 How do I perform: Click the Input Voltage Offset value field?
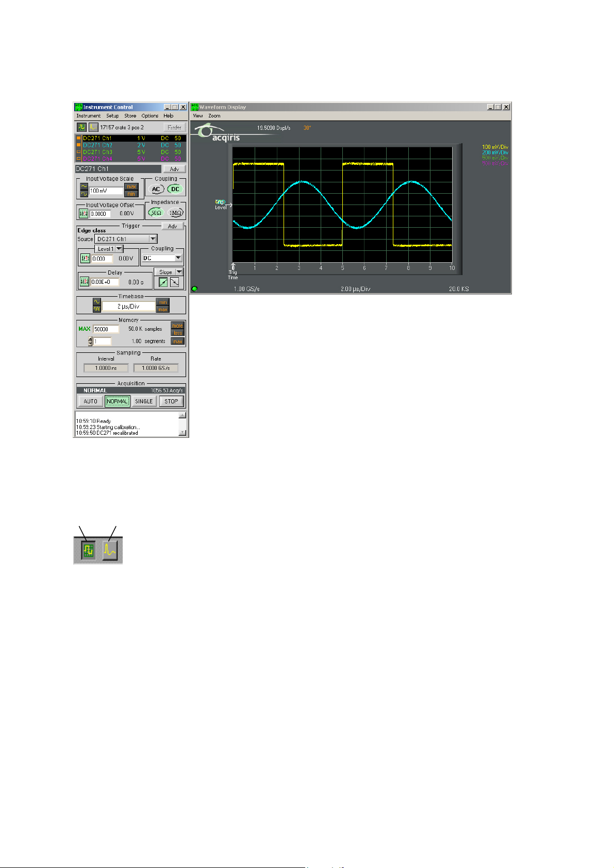(x=101, y=214)
